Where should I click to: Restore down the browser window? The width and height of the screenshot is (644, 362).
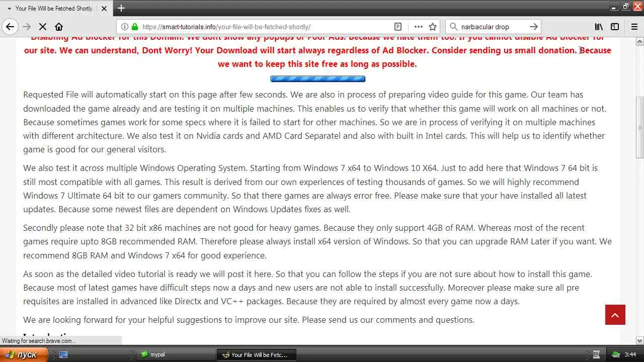(x=626, y=7)
